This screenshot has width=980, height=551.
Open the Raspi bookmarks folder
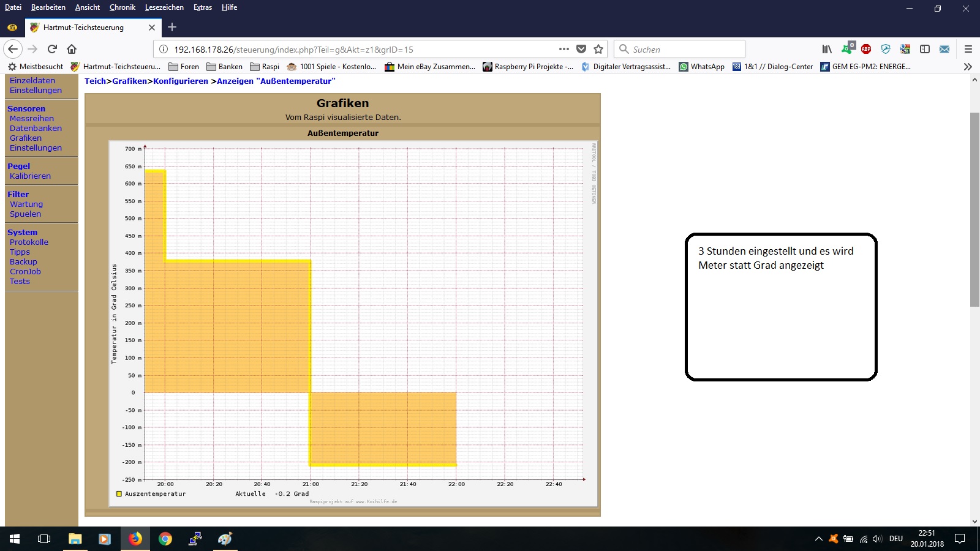tap(265, 67)
